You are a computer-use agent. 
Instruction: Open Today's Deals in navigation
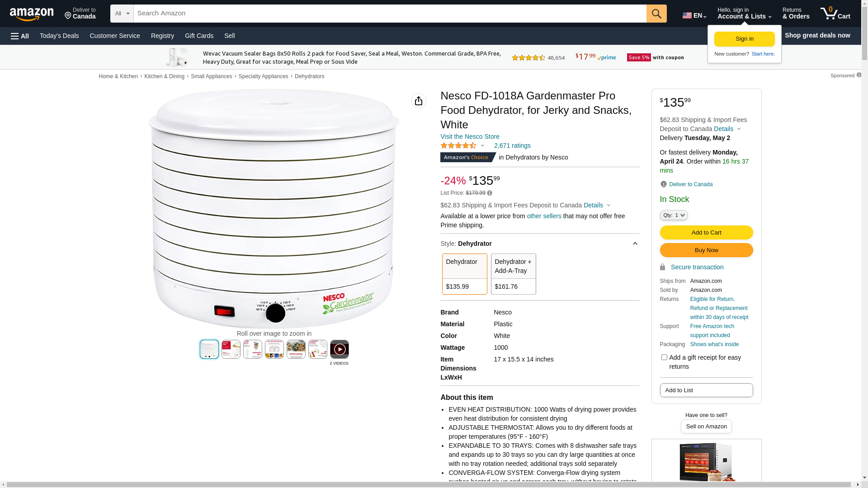[x=59, y=36]
